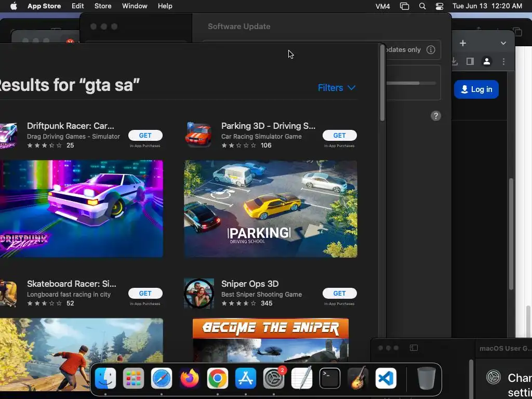Screen dimensions: 532x399
Task: Open the Skateboard Racer: Si... title
Action: (72, 284)
